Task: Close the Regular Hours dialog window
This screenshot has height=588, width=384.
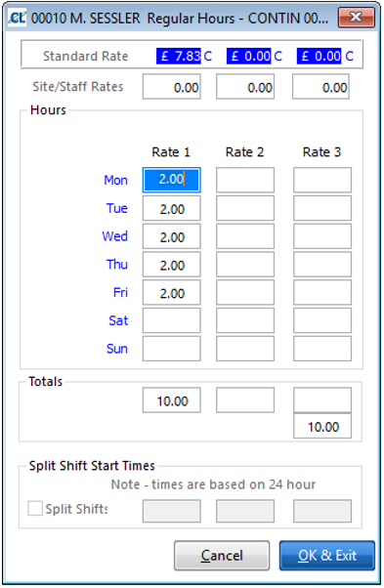Action: tap(357, 18)
